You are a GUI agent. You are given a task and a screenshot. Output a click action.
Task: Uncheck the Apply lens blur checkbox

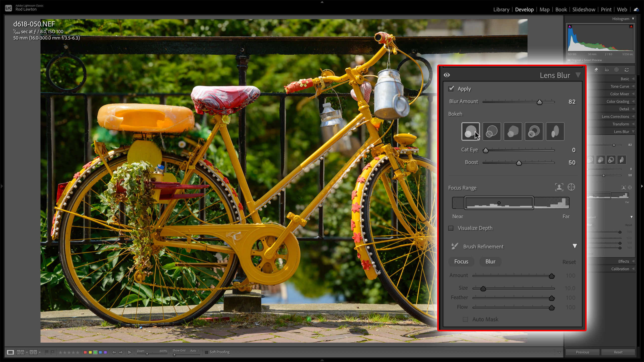[x=451, y=89]
